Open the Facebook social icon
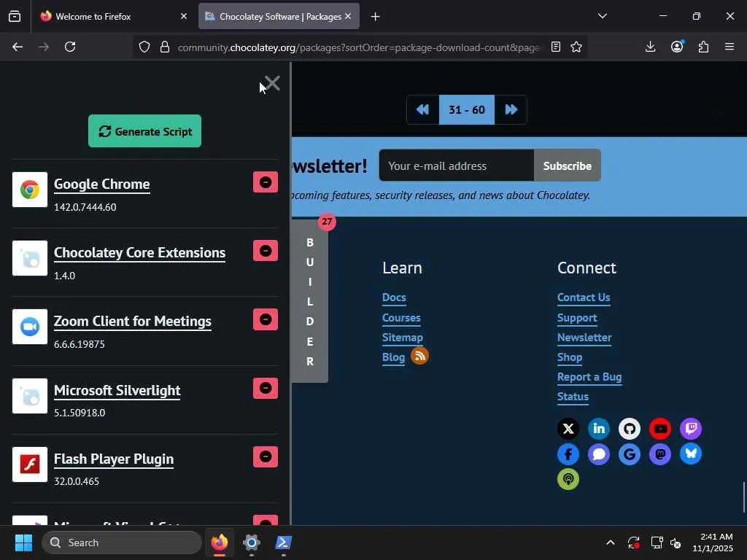The image size is (747, 560). [568, 454]
